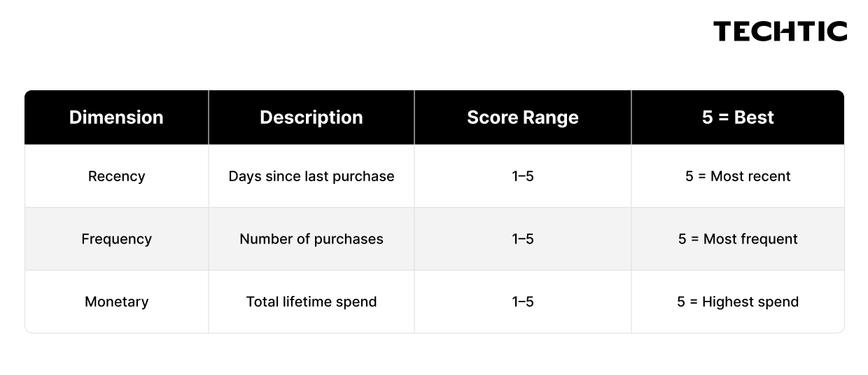Select the Monetary dimension cell
This screenshot has height=375, width=868.
point(116,302)
